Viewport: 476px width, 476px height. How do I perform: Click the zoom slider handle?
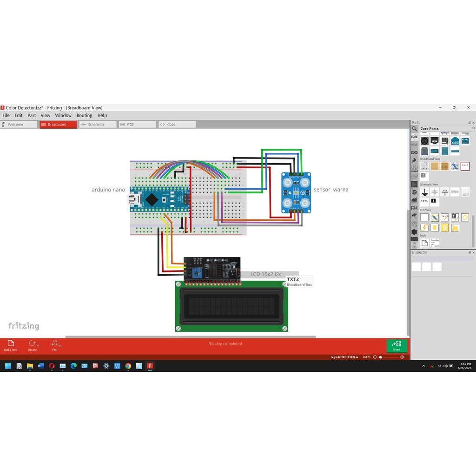381,357
